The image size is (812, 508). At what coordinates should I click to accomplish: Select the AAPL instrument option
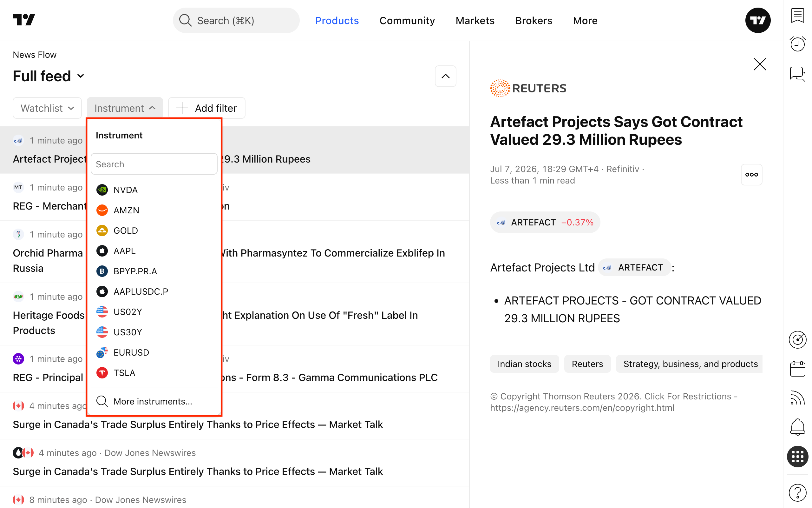tap(154, 251)
